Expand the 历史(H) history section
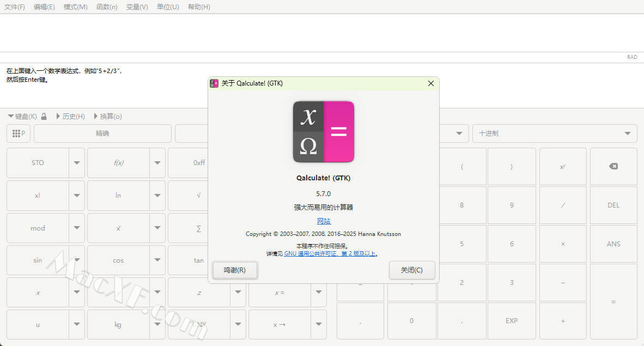 [x=71, y=116]
